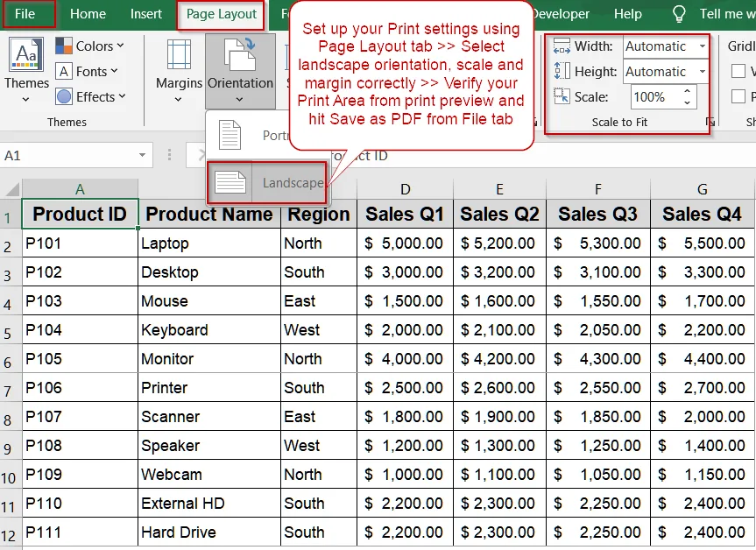Select the Page Layout tab
This screenshot has height=550, width=756.
tap(222, 15)
